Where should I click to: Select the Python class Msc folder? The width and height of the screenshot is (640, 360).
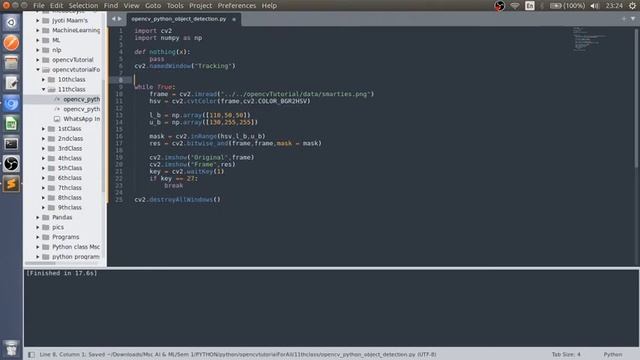[76, 247]
